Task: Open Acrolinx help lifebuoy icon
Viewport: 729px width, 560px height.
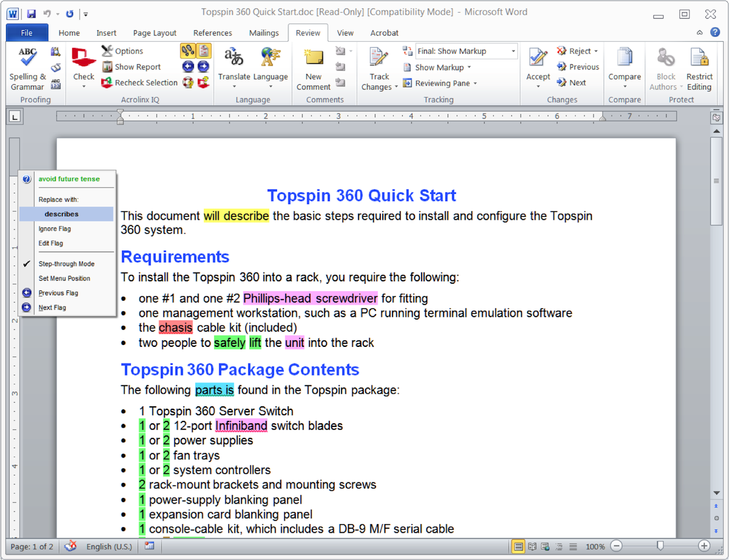Action: click(x=188, y=82)
